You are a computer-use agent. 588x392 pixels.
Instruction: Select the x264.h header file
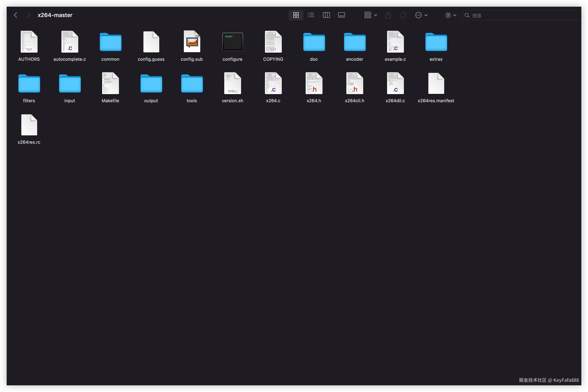pos(314,83)
